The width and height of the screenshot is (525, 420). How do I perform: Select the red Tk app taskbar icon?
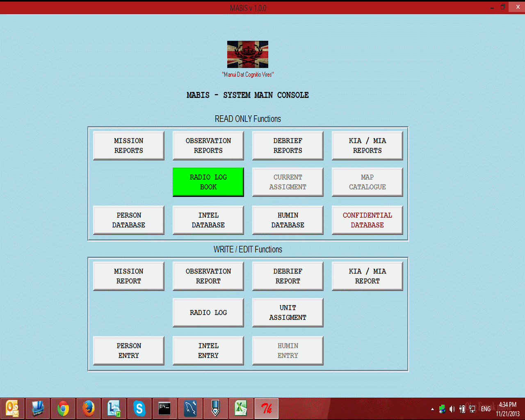pos(267,409)
